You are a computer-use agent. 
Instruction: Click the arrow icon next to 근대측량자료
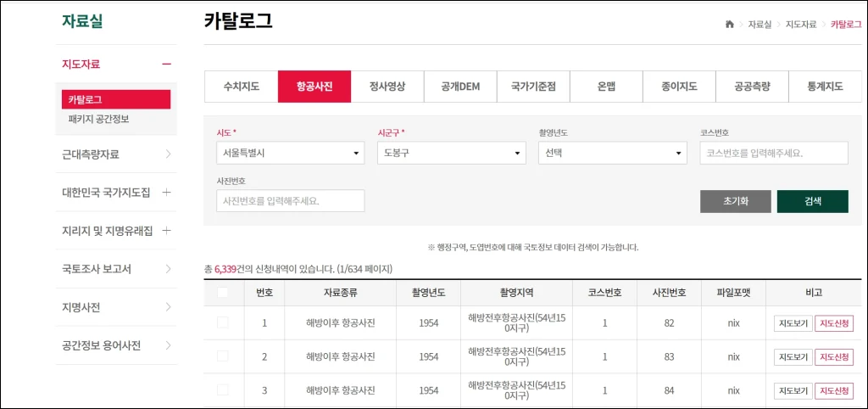(x=168, y=154)
